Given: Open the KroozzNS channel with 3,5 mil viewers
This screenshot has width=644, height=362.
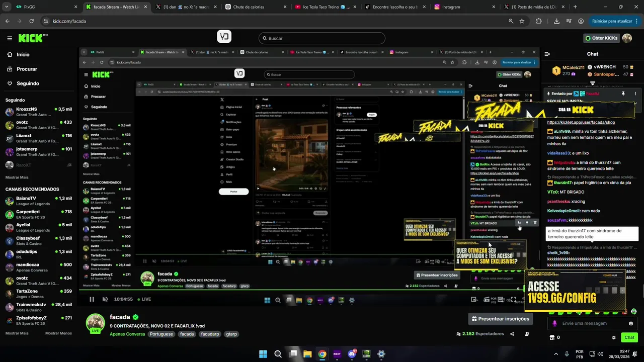Looking at the screenshot, I should 38,112.
